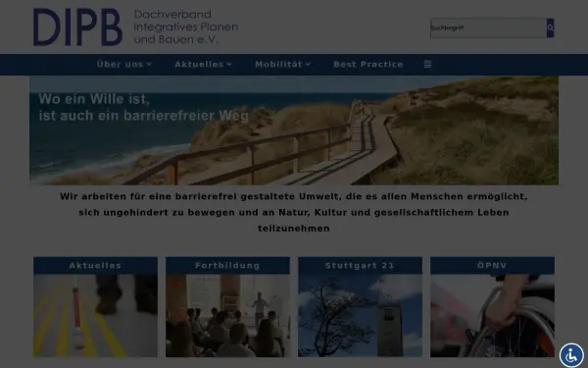588x368 pixels.
Task: Open the Best Practice menu item
Action: coord(368,64)
